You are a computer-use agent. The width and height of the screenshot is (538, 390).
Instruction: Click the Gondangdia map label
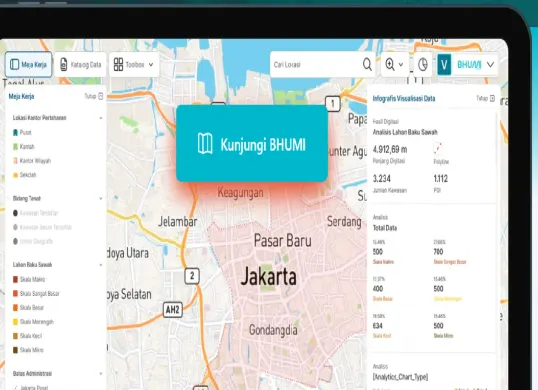tap(273, 330)
